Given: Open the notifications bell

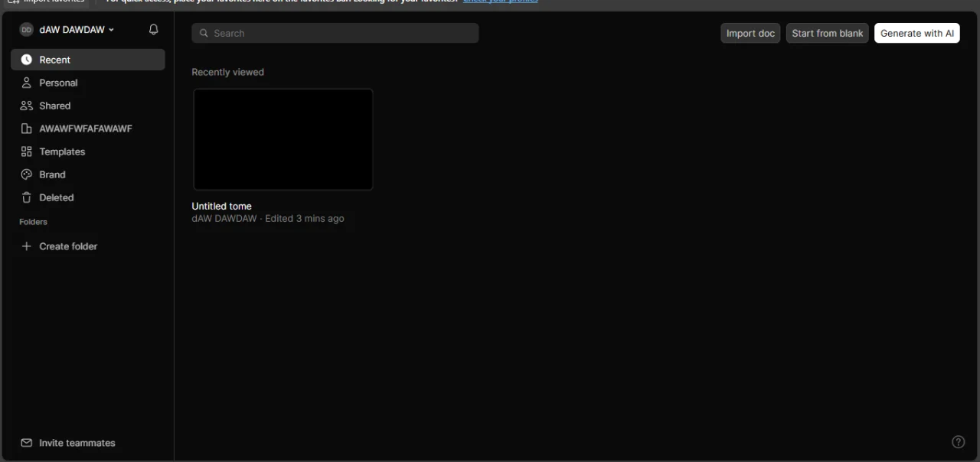Looking at the screenshot, I should tap(154, 30).
